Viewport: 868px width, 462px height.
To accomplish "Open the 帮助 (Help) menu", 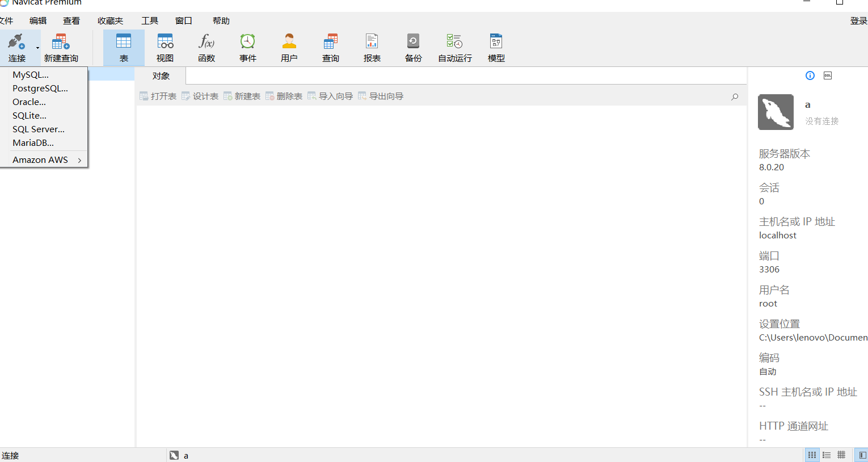I will pyautogui.click(x=221, y=21).
